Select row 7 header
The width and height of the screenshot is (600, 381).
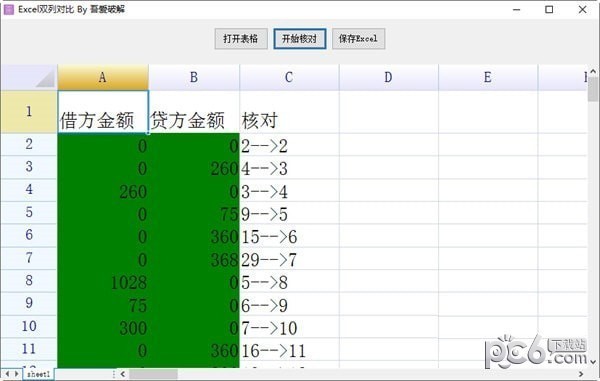tap(29, 258)
